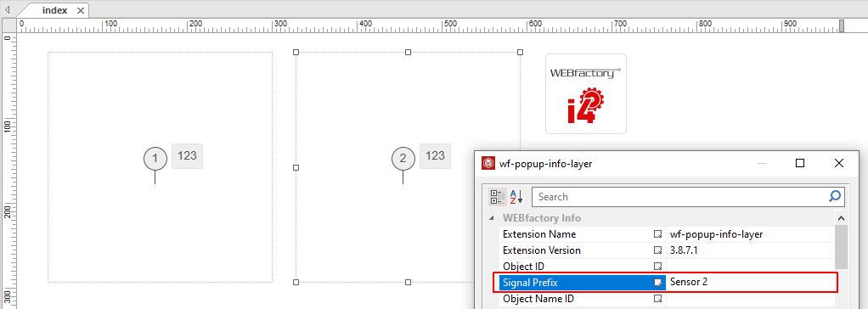Click the top-center resize handle of selection
This screenshot has height=309, width=868.
point(408,52)
